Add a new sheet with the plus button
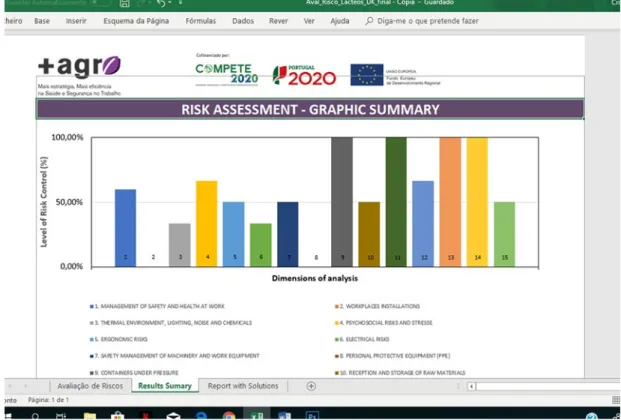The image size is (621, 420). pyautogui.click(x=311, y=386)
